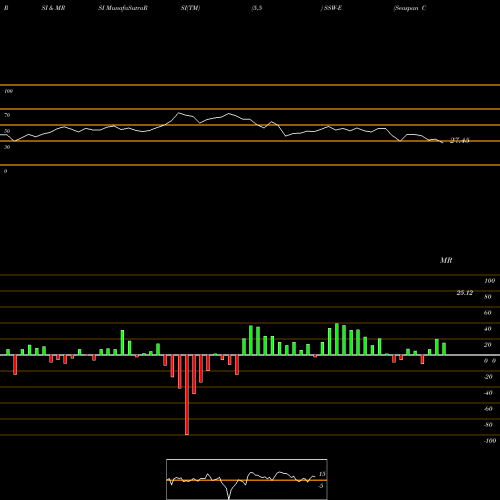This screenshot has width=500, height=500.
Task: Click the 30 level label on RSI chart
Action: click(x=7, y=147)
